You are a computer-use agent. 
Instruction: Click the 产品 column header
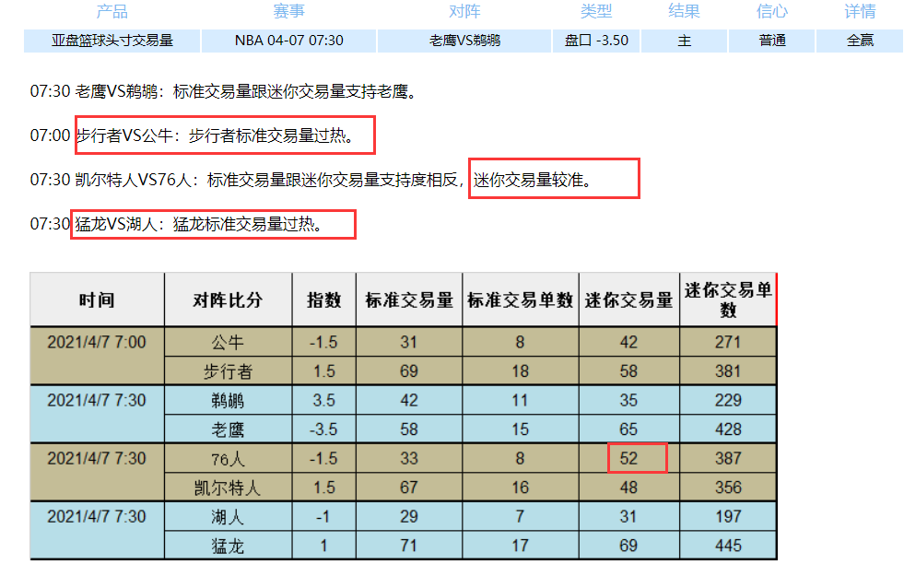point(112,11)
